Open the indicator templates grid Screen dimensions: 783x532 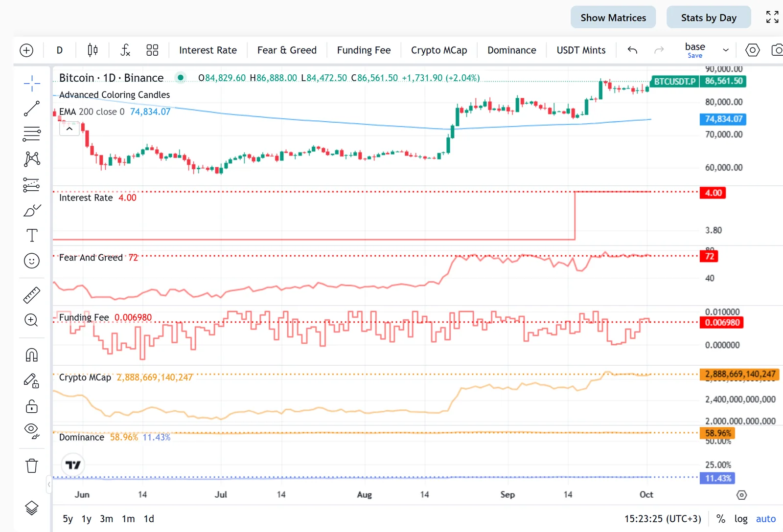152,50
